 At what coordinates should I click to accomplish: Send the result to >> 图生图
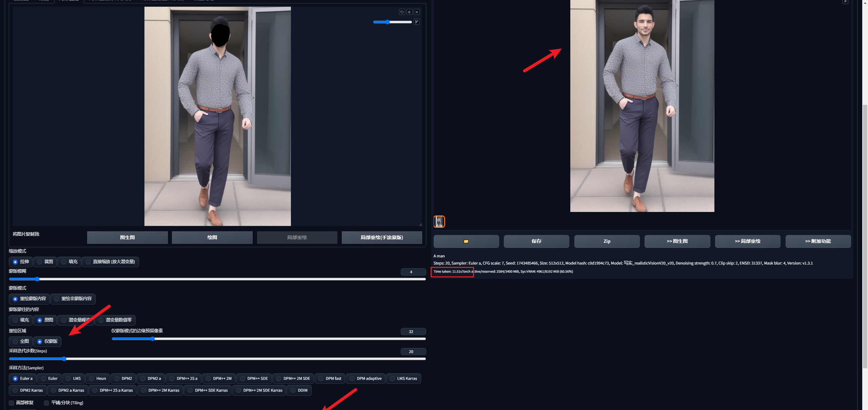[x=677, y=241]
